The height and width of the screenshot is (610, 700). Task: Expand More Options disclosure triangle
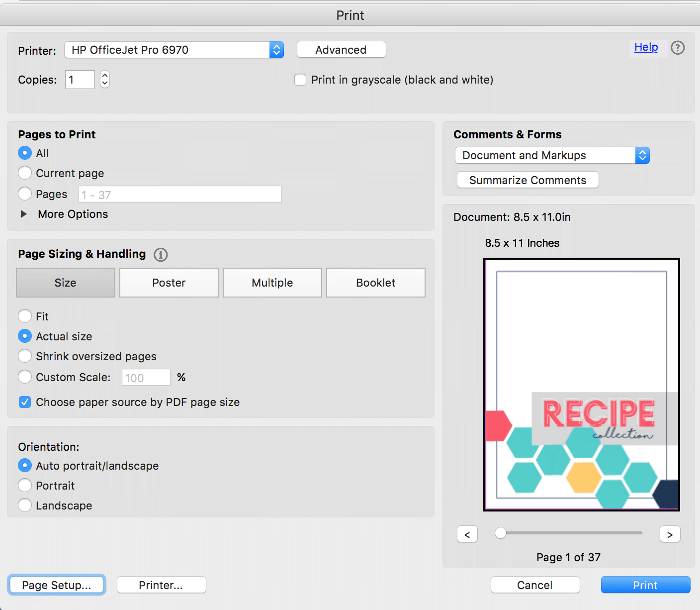coord(23,214)
